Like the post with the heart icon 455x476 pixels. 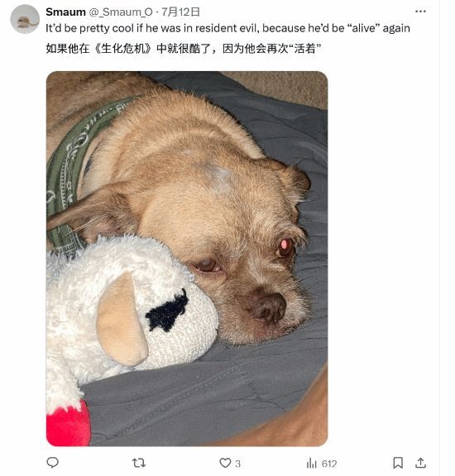(225, 463)
